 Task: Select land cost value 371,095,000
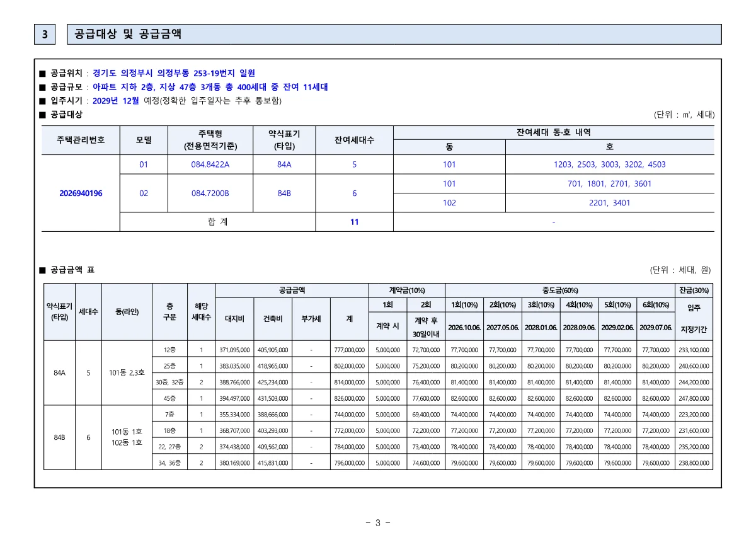click(x=234, y=350)
